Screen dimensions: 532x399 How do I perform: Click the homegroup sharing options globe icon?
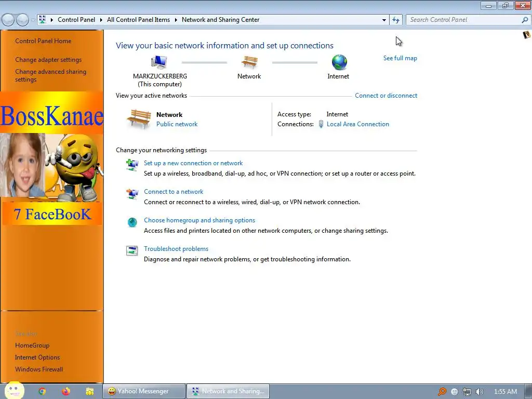click(x=132, y=222)
